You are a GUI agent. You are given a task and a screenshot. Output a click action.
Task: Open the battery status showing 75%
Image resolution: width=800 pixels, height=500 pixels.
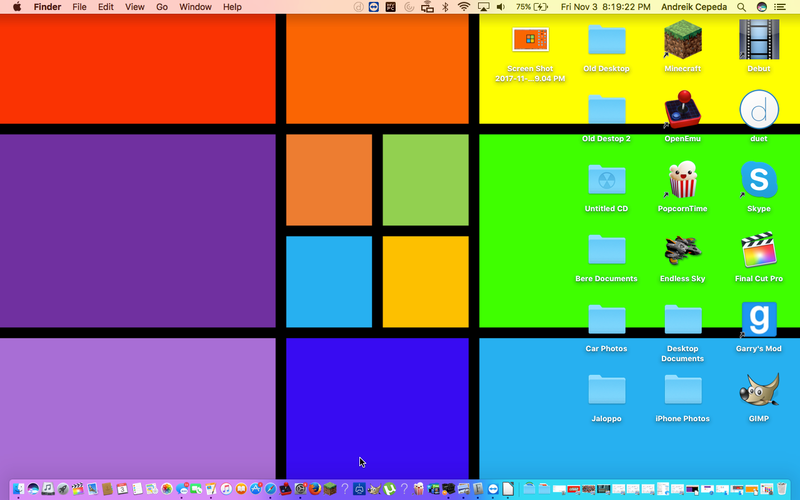coord(532,7)
